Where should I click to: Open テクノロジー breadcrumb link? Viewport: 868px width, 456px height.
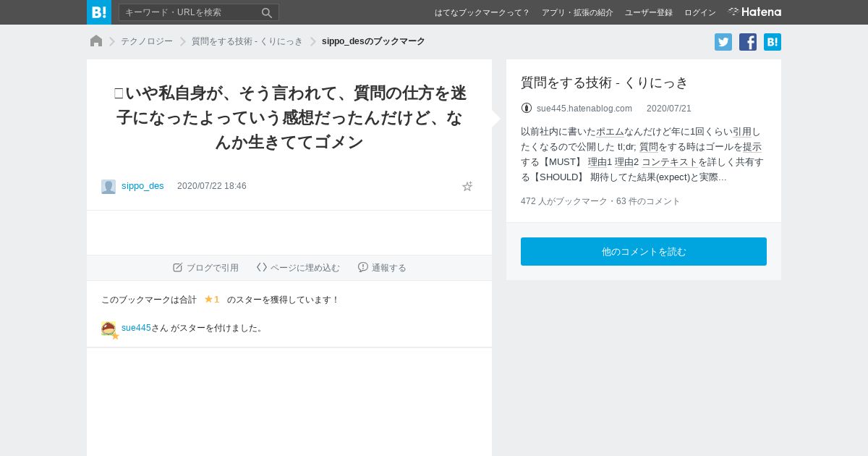[x=147, y=41]
